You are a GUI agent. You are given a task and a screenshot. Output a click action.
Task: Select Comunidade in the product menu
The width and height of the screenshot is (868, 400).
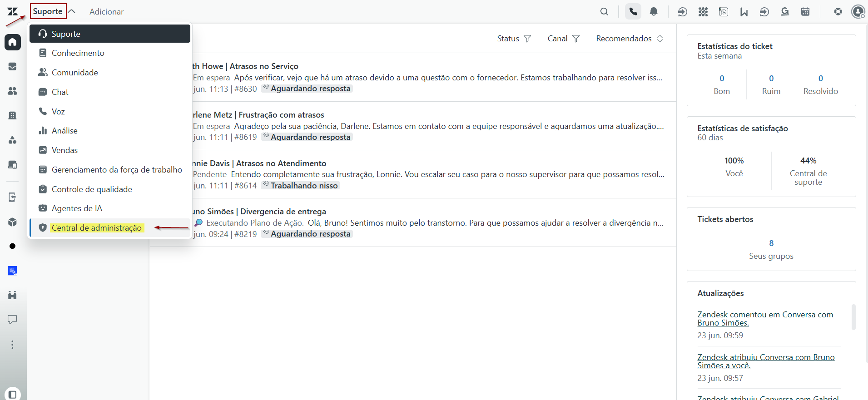110,73
